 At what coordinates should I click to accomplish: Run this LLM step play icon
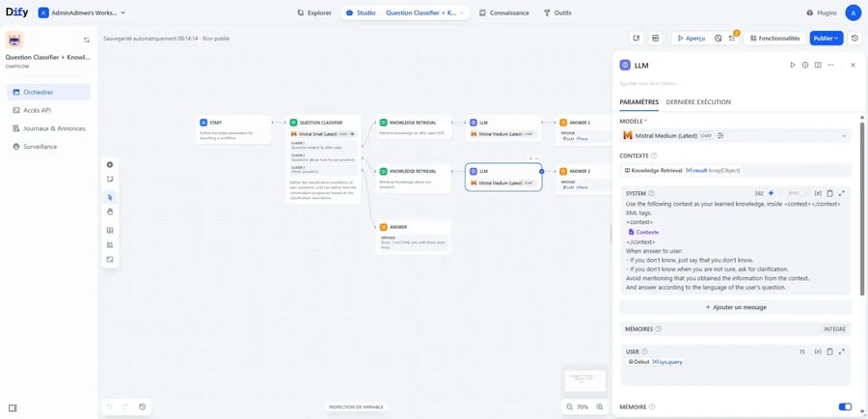click(x=793, y=65)
